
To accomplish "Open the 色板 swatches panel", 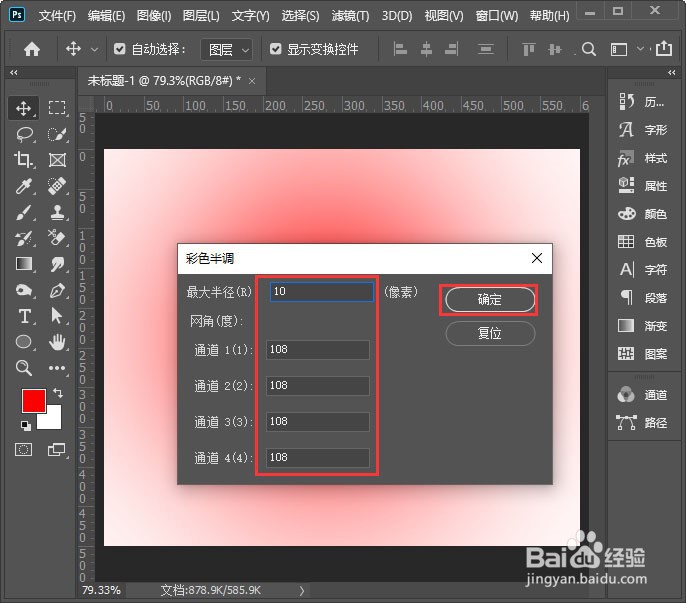I will click(x=641, y=242).
